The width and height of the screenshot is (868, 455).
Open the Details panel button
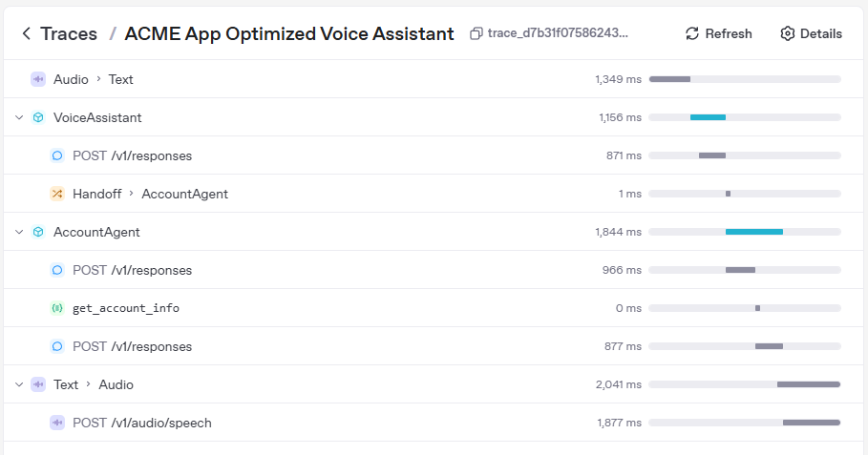pyautogui.click(x=811, y=33)
